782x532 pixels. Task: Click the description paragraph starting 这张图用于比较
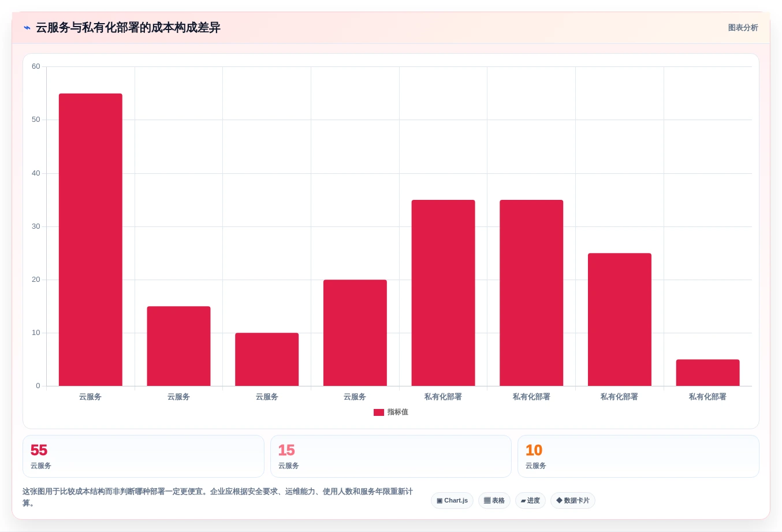click(218, 497)
